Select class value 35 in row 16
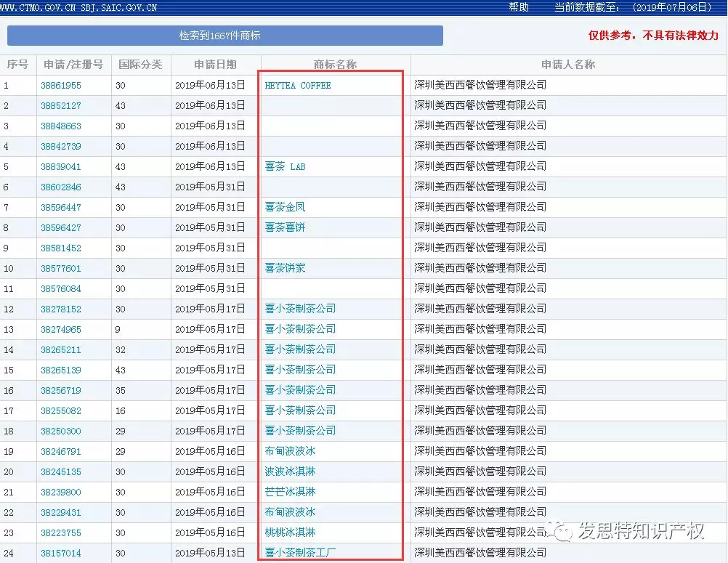Image resolution: width=728 pixels, height=563 pixels. tap(121, 391)
